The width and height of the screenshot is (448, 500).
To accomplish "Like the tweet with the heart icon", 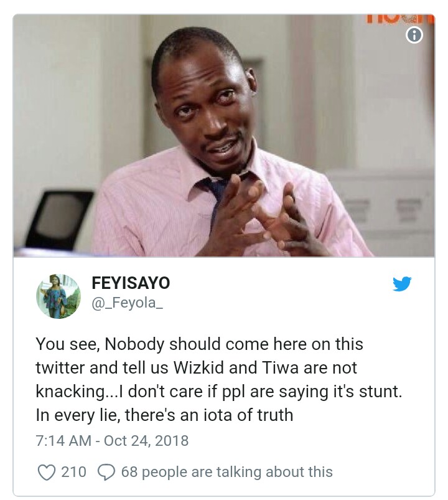I will tap(47, 472).
